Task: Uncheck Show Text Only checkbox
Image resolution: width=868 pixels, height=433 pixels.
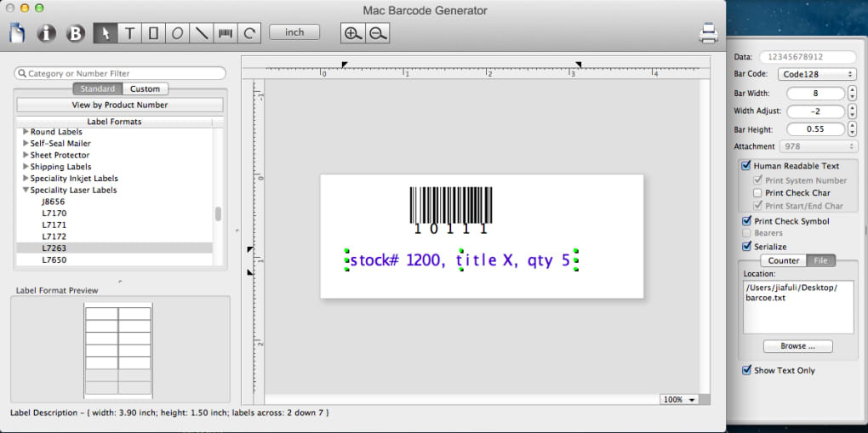Action: (746, 370)
